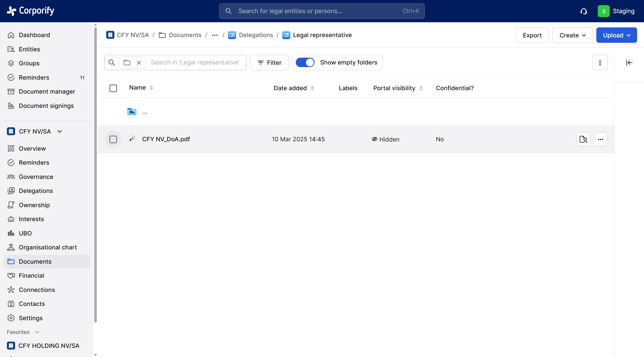Viewport: 644px width, 357px height.
Task: Click the breadcrumb ellipsis between Documents and Delegations
Action: coord(215,35)
